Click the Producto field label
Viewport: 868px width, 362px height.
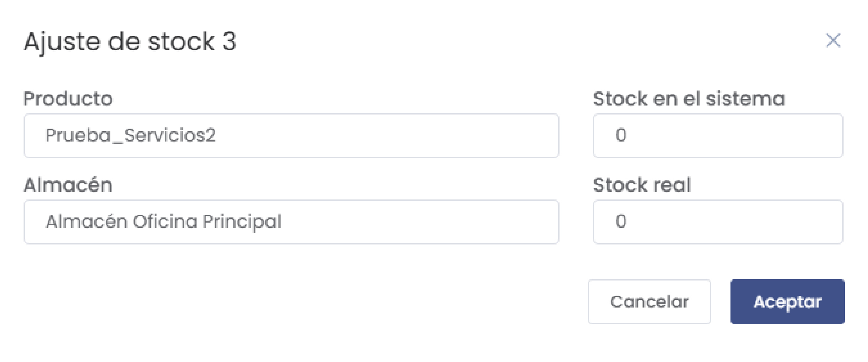pyautogui.click(x=68, y=99)
